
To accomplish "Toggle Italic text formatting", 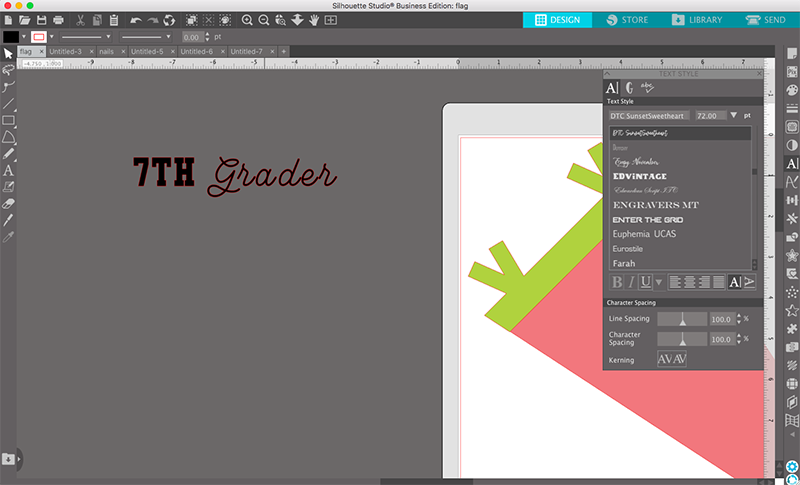I will click(631, 282).
